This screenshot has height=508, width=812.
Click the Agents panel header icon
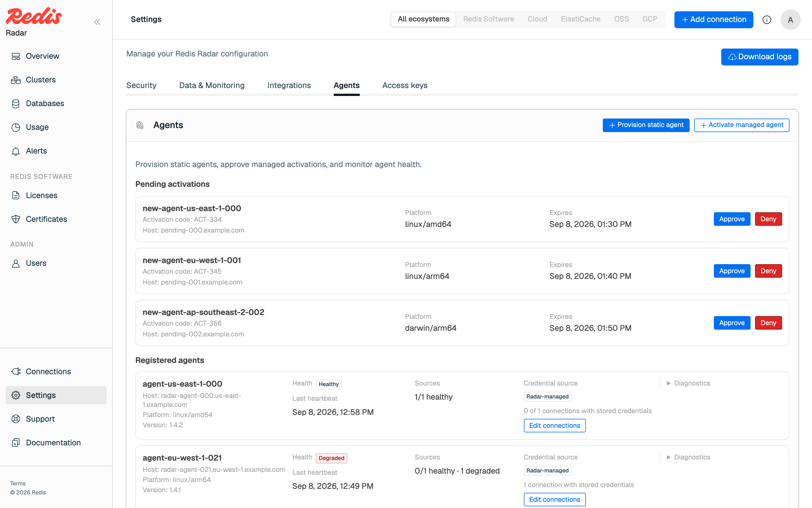pyautogui.click(x=140, y=125)
